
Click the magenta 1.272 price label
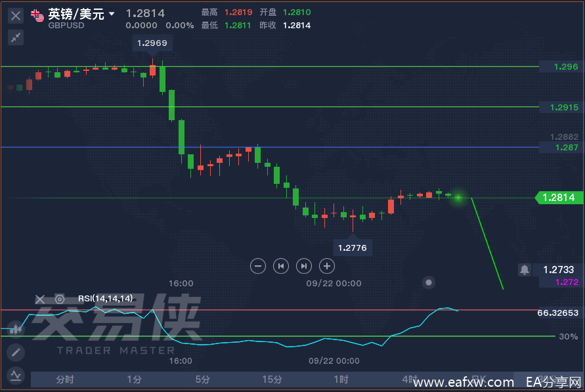[x=567, y=282]
